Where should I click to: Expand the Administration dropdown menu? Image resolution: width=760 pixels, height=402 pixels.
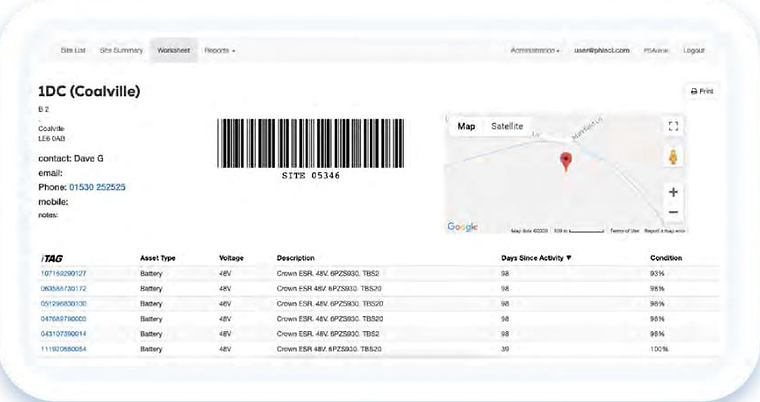pyautogui.click(x=535, y=50)
